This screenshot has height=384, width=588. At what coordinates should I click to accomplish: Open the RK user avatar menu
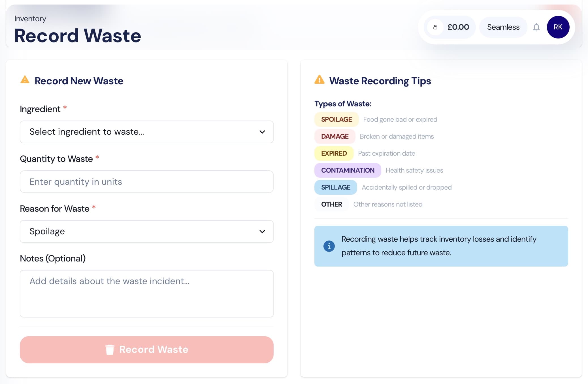click(558, 27)
